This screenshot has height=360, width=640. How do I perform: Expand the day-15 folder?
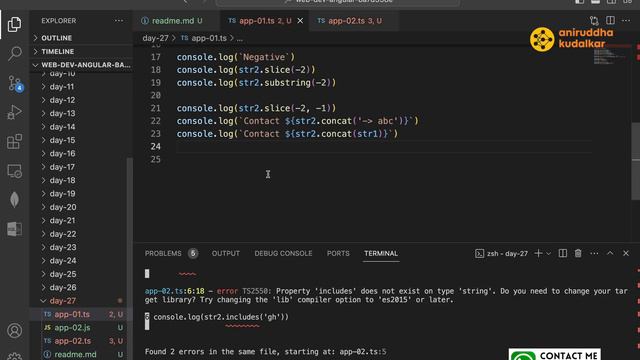point(81,140)
